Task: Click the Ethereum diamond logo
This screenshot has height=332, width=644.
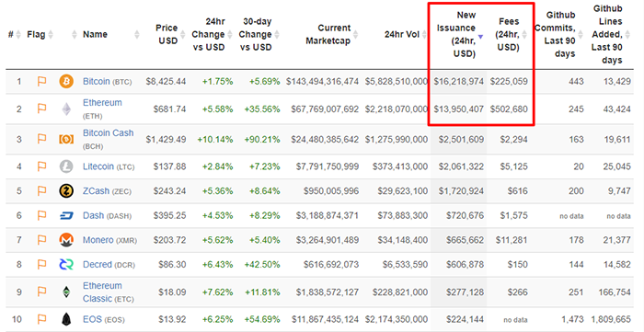Action: (66, 109)
